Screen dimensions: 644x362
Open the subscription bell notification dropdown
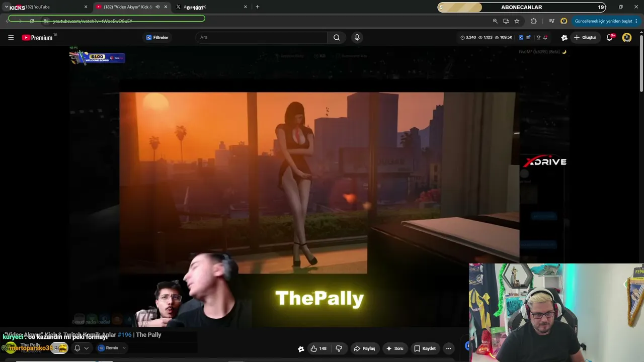81,348
